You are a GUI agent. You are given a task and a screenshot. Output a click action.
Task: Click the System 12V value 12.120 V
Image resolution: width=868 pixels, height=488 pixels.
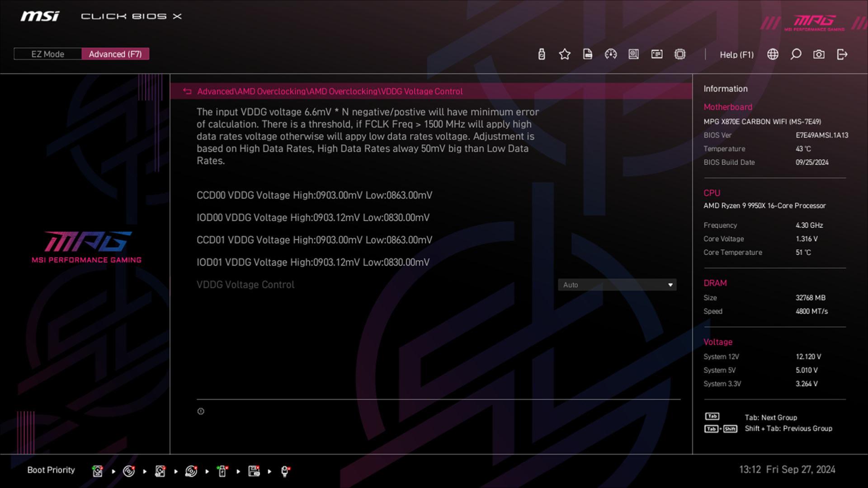pos(808,357)
